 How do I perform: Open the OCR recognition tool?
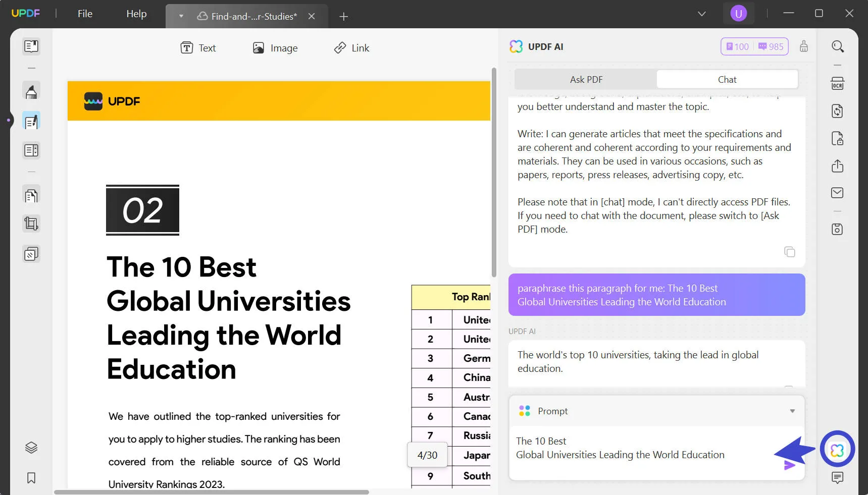[x=837, y=84]
